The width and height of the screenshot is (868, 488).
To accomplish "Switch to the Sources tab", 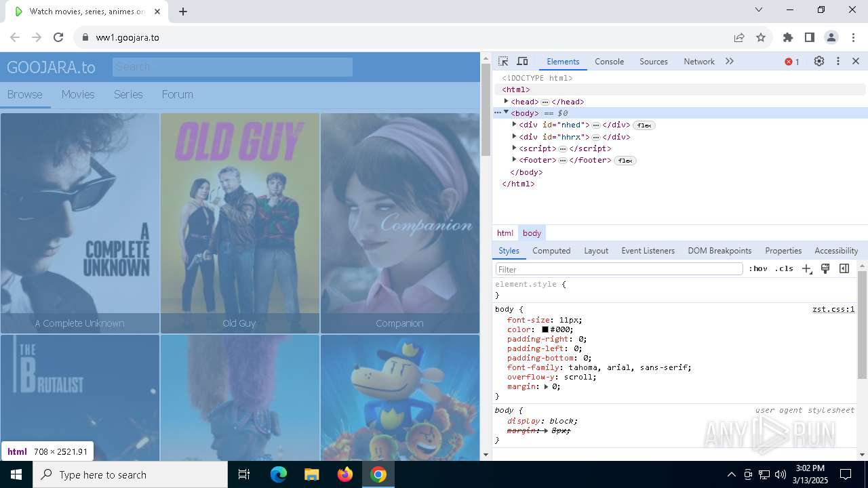I will coord(654,61).
